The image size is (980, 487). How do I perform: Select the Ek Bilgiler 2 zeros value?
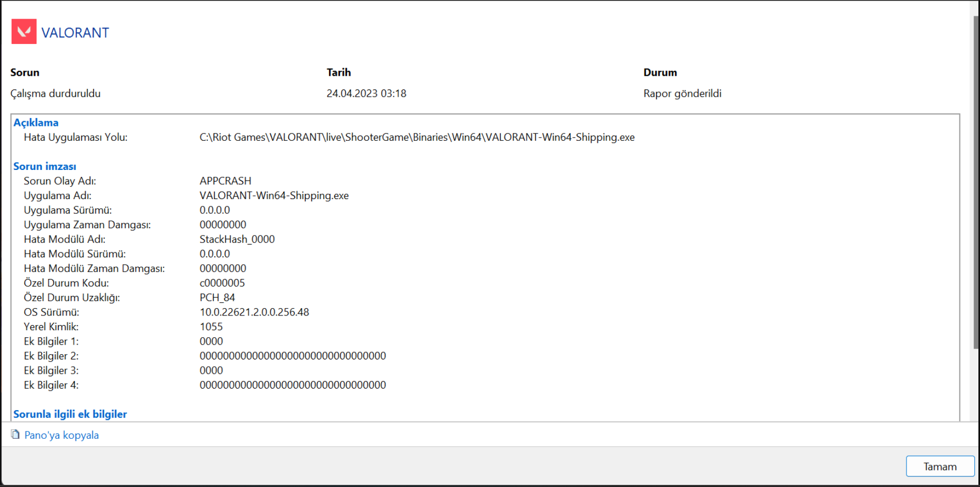(293, 356)
